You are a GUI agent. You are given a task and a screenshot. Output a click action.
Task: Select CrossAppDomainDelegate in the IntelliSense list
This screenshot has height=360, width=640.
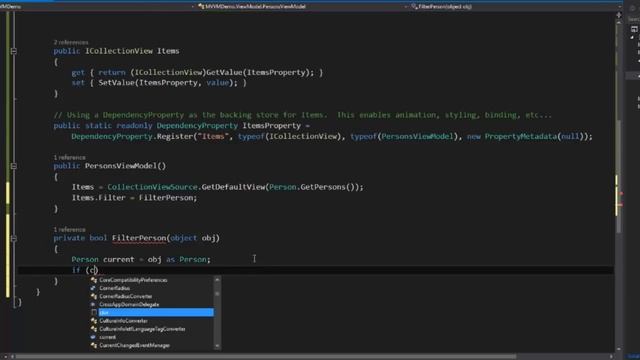click(129, 304)
